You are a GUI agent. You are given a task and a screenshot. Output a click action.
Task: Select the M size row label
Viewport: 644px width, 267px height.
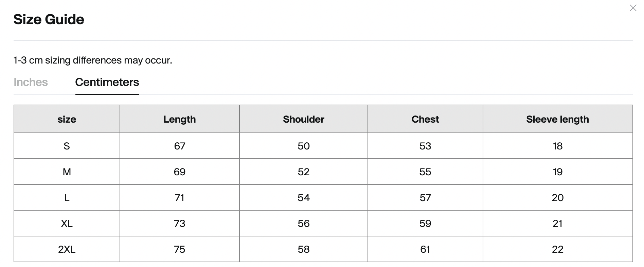(67, 172)
